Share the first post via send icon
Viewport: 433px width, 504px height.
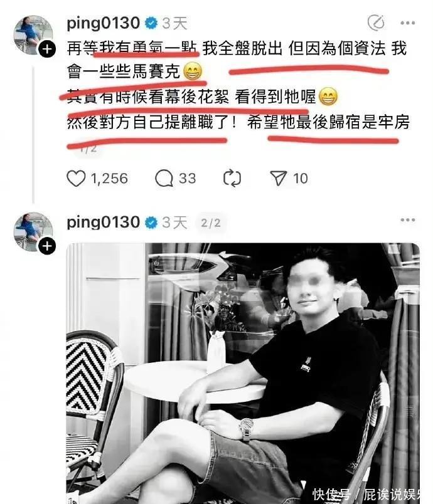point(278,179)
